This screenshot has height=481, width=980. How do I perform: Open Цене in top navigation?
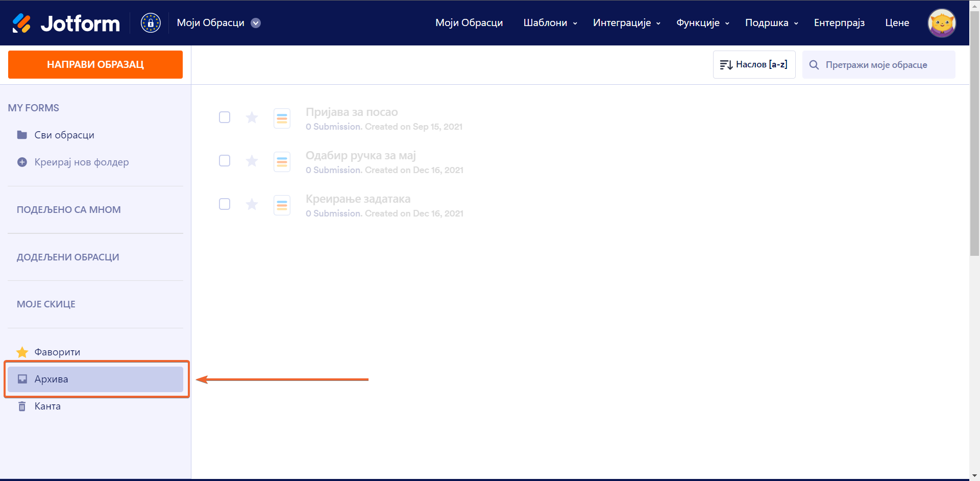[897, 23]
